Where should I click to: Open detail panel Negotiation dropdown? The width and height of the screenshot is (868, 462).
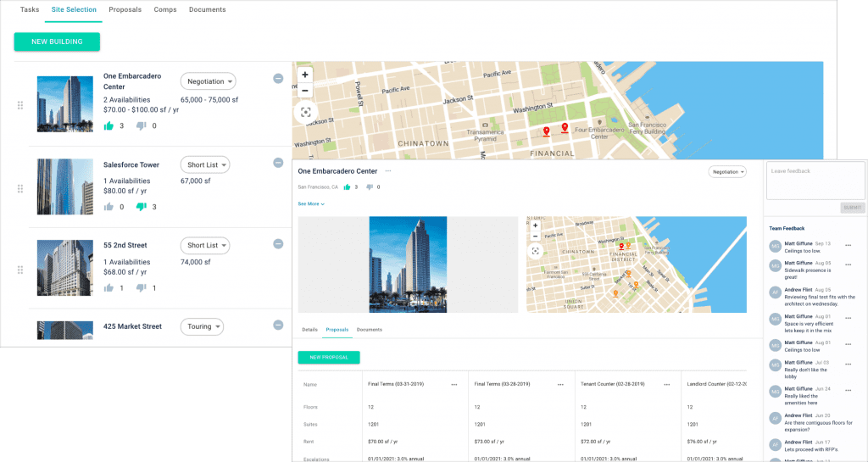click(x=727, y=172)
